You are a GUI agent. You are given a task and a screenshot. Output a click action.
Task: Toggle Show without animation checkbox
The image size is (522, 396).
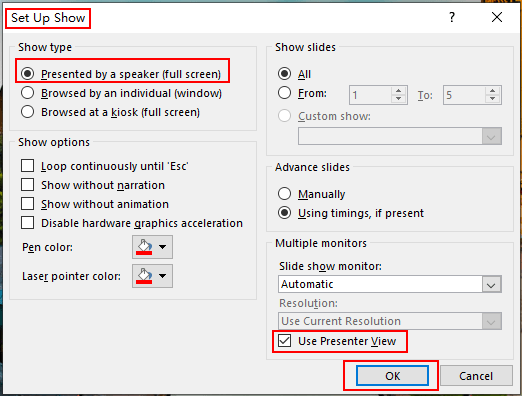27,204
